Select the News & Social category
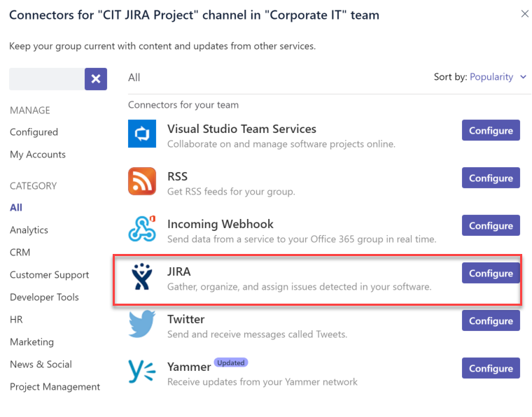This screenshot has height=417, width=532. tap(41, 364)
